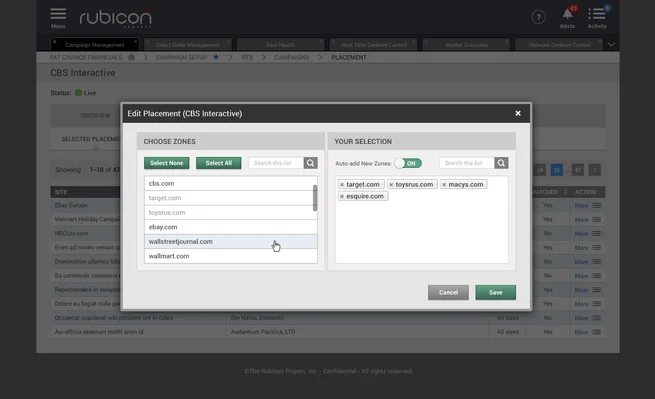This screenshot has height=399, width=655.
Task: Go to next page arrow in pagination
Action: coord(594,170)
